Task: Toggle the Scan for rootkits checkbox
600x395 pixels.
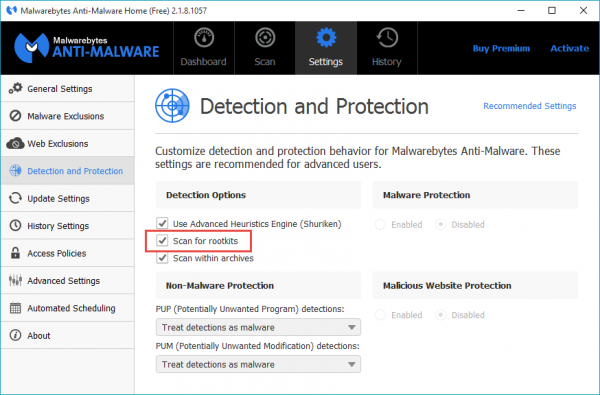Action: pyautogui.click(x=162, y=240)
